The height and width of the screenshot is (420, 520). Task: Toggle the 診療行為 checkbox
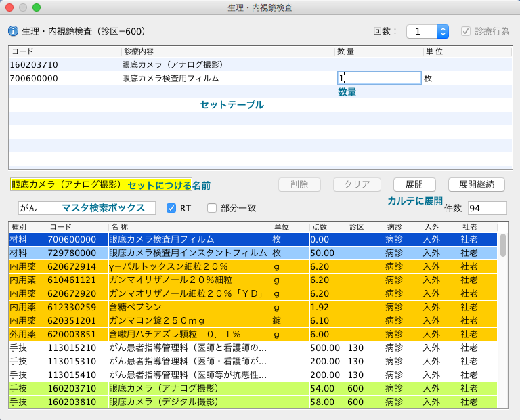click(x=465, y=32)
